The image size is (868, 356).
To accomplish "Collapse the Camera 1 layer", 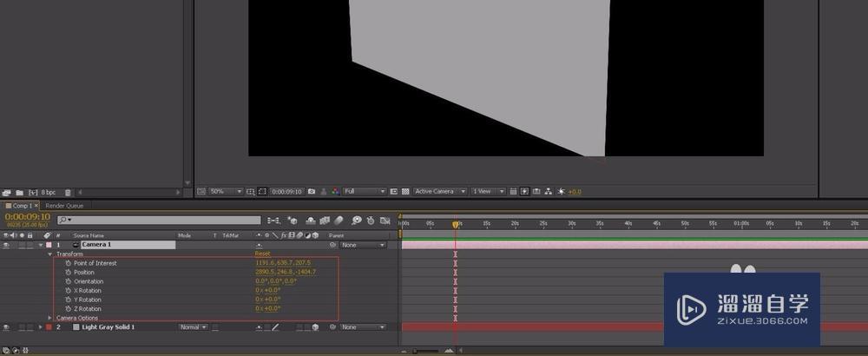I will pos(41,245).
